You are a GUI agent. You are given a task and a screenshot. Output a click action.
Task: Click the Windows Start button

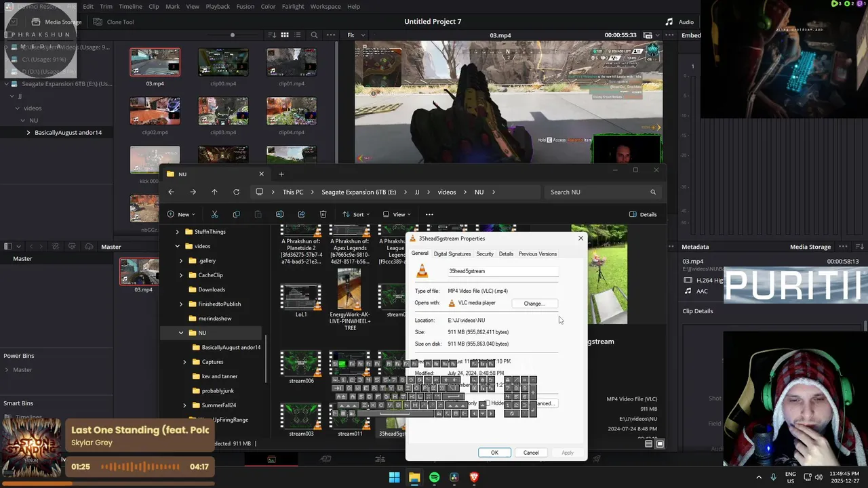(394, 477)
